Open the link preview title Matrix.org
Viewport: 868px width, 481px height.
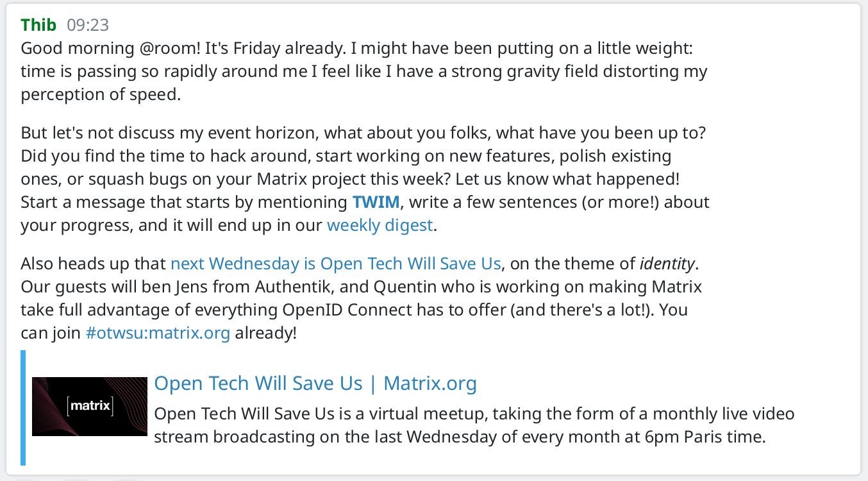pos(315,384)
